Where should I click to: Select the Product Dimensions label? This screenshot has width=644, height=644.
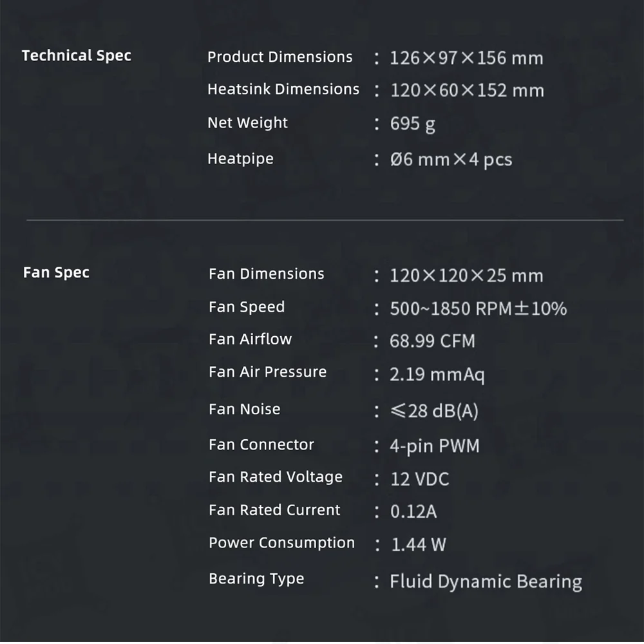[279, 57]
